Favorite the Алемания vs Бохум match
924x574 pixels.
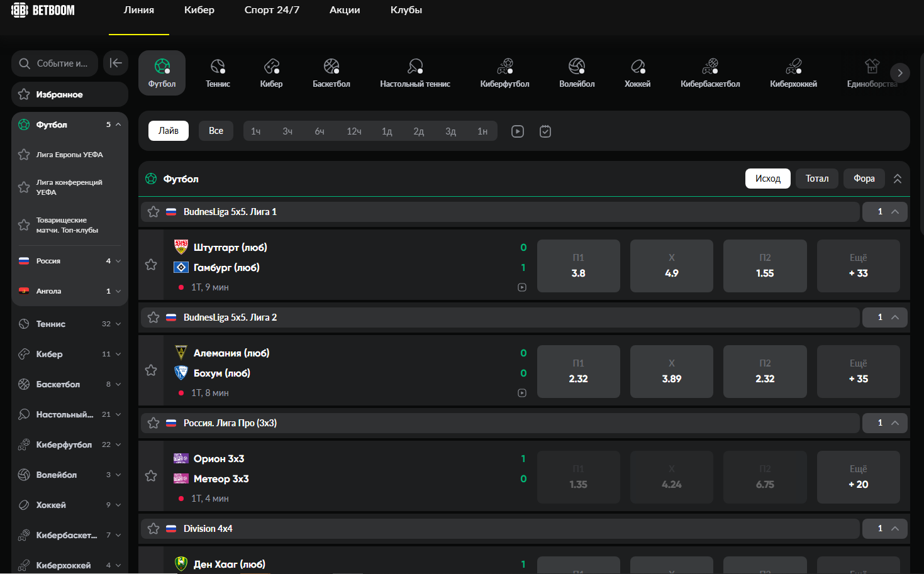[x=151, y=370]
